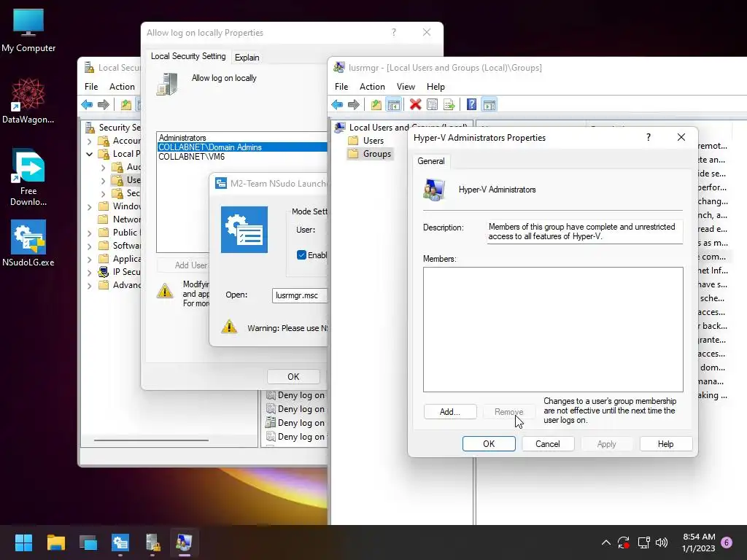Select General tab in Hyper-V Administrators Properties
The image size is (747, 560).
coord(431,161)
